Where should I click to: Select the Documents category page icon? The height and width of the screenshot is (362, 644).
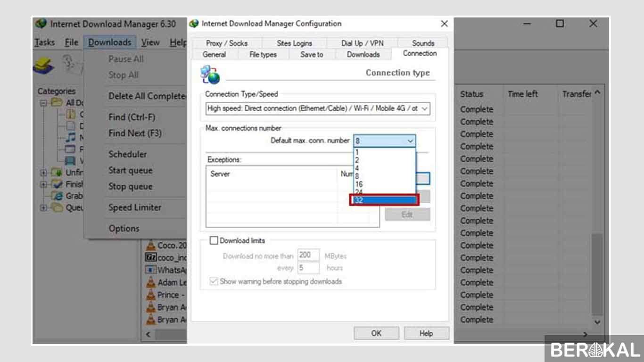[70, 126]
